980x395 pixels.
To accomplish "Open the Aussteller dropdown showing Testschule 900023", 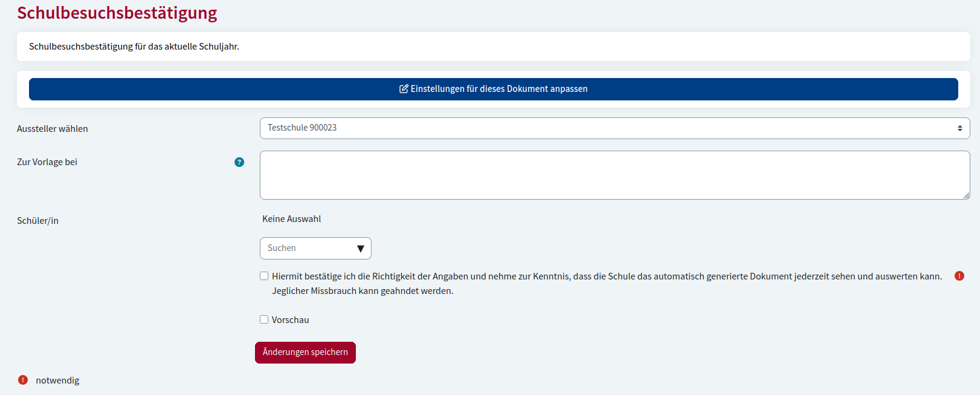I will [x=614, y=128].
